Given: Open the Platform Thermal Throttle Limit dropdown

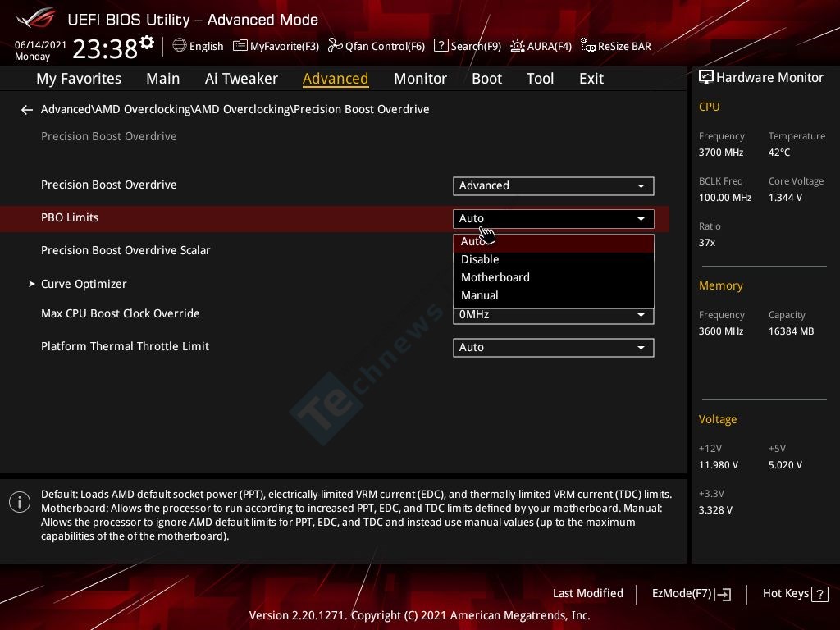Looking at the screenshot, I should 554,347.
